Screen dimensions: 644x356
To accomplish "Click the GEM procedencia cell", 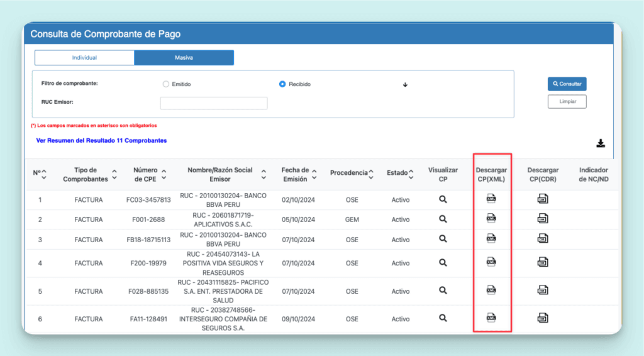I will pyautogui.click(x=352, y=220).
